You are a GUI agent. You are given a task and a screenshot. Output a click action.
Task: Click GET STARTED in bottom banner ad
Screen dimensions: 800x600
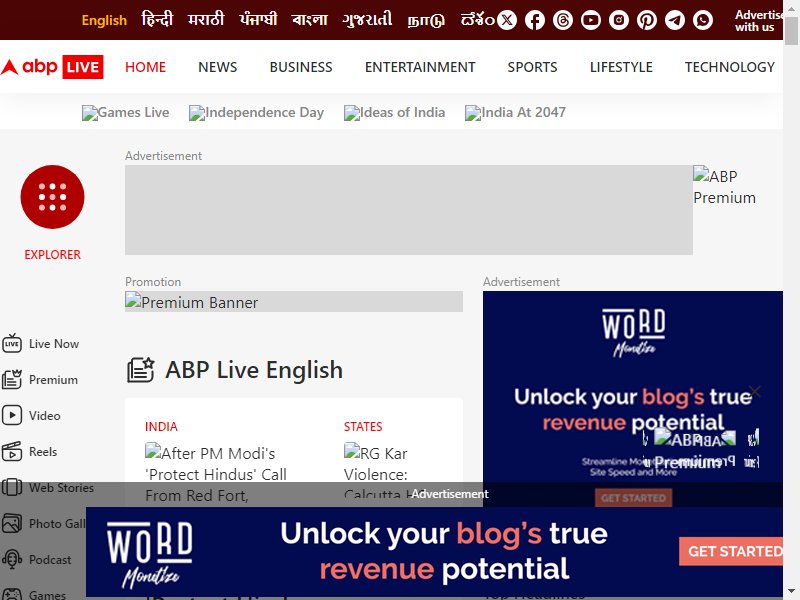731,551
